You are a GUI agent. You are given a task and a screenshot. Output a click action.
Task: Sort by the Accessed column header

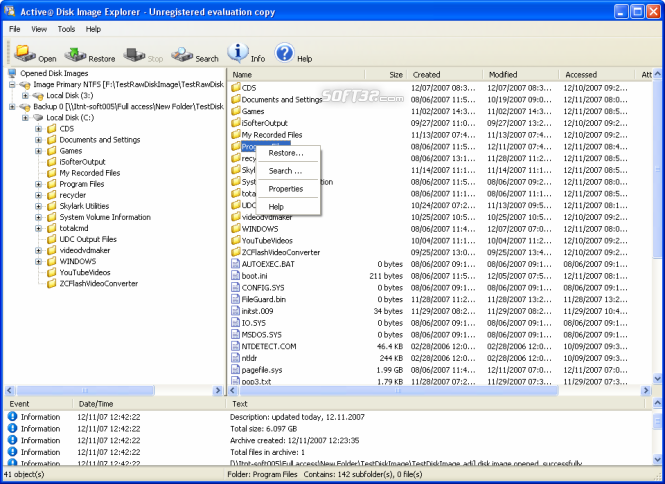(597, 75)
